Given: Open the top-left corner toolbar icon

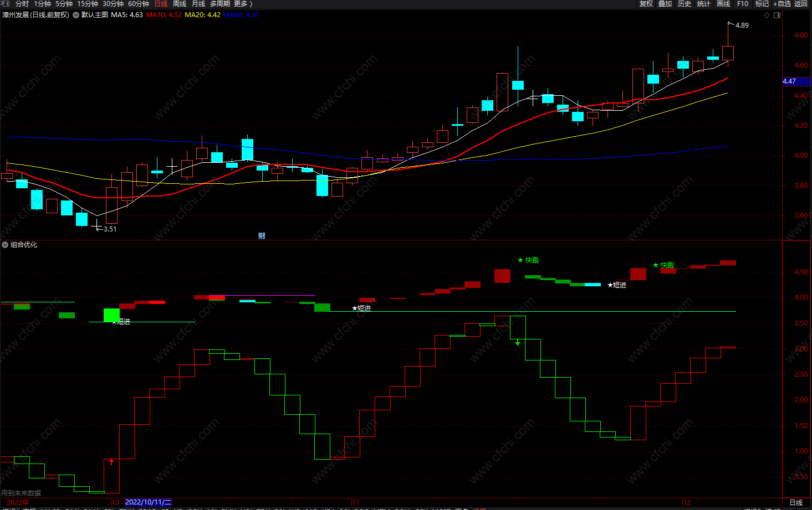Looking at the screenshot, I should [x=6, y=3].
